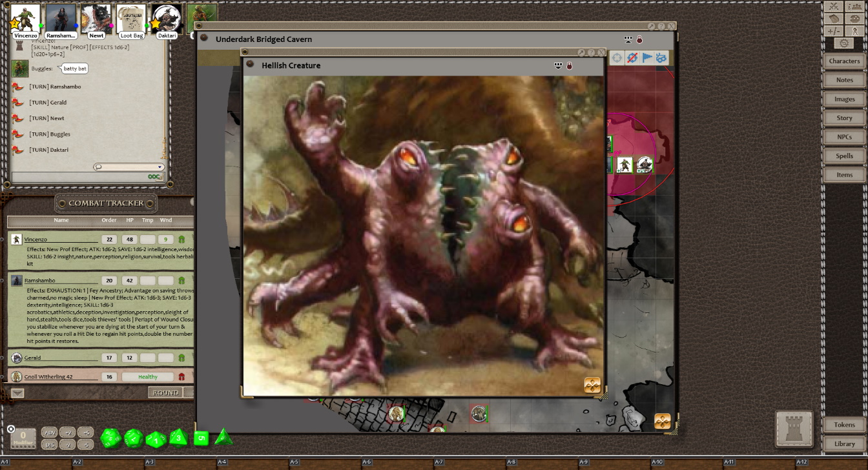The width and height of the screenshot is (868, 470).
Task: Collapse Underdark Bridged Cavern toolbar toggle
Action: [628, 39]
